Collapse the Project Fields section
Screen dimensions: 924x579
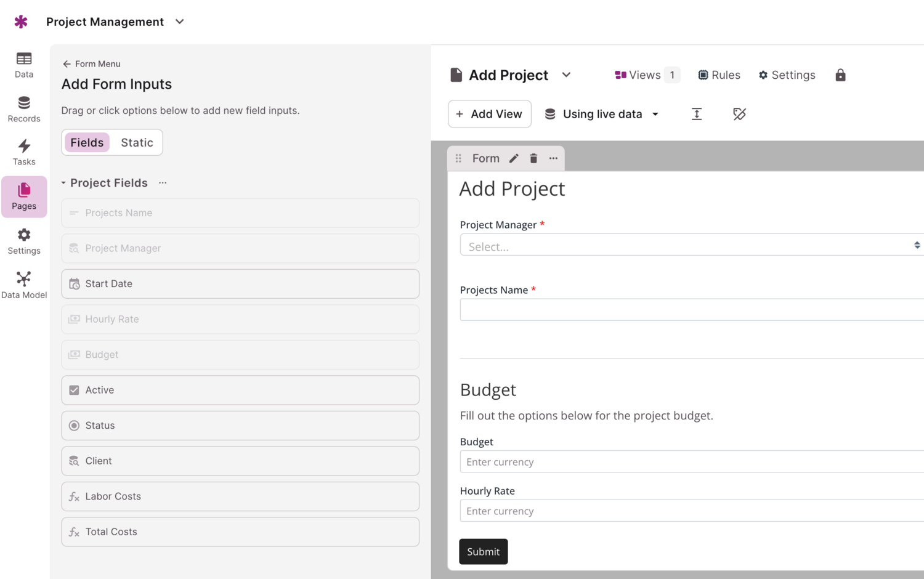tap(63, 183)
